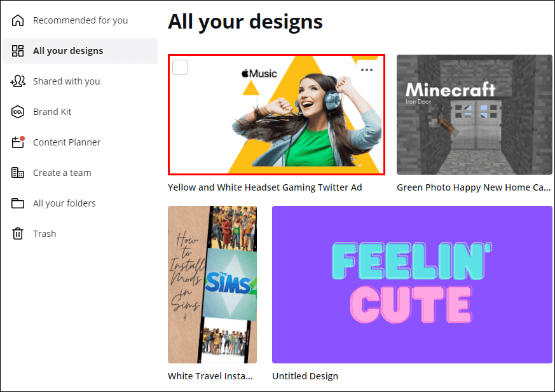Open the White Travel Instagram design thumbnail

pos(212,284)
